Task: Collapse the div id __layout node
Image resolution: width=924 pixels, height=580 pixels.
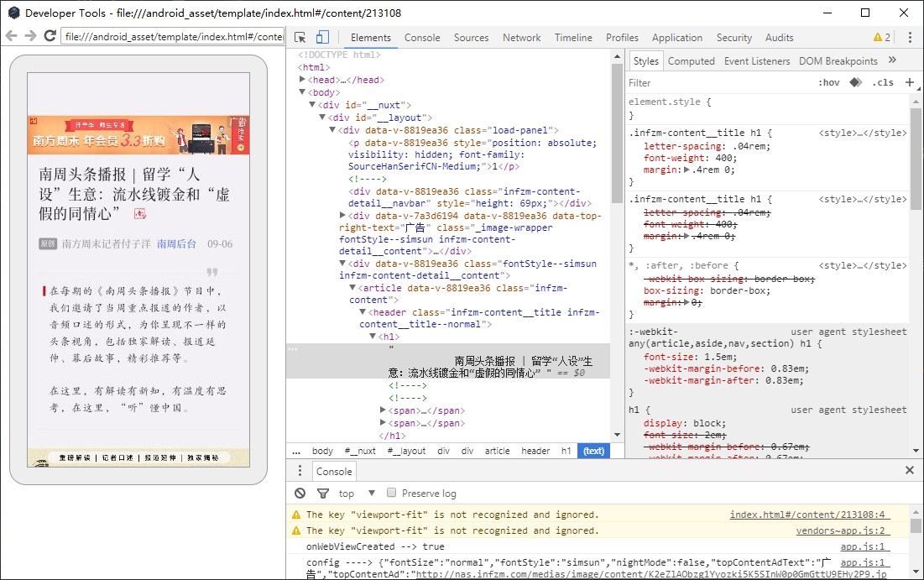Action: tap(322, 117)
